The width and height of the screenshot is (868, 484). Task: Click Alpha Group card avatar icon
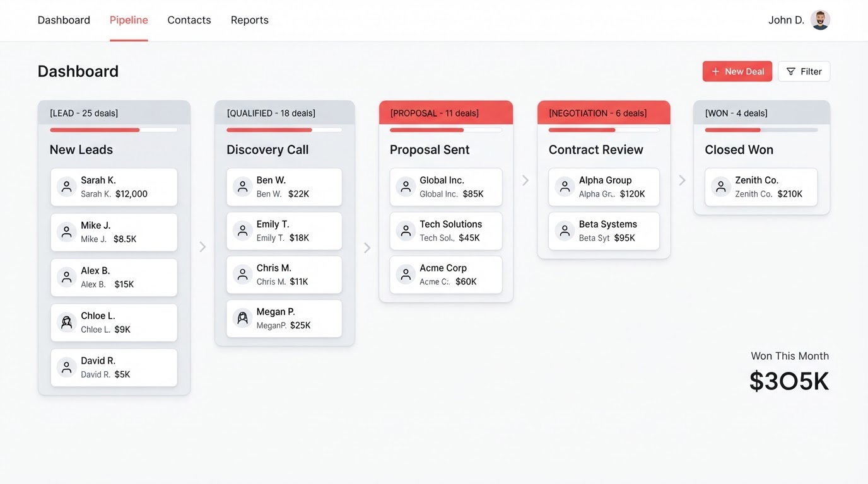[565, 187]
